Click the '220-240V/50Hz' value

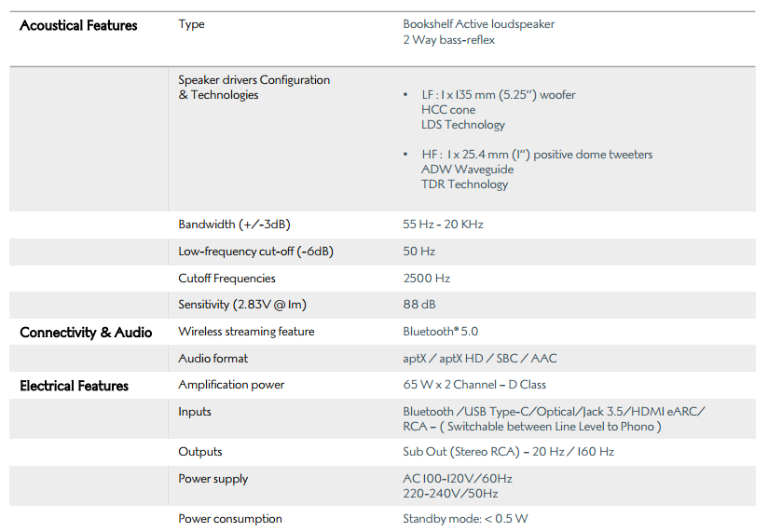pos(450,494)
